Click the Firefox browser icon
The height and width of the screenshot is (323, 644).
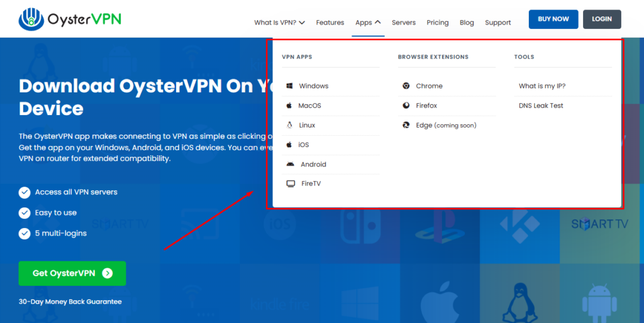click(406, 106)
